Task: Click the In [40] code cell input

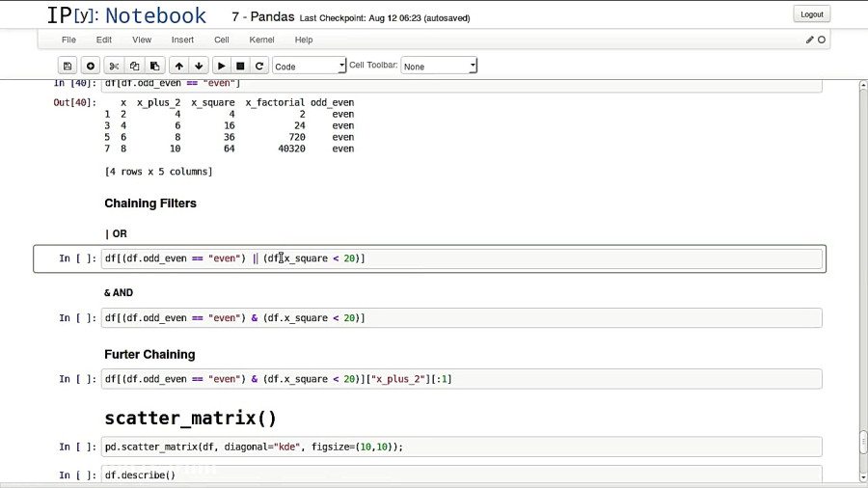Action: (462, 85)
